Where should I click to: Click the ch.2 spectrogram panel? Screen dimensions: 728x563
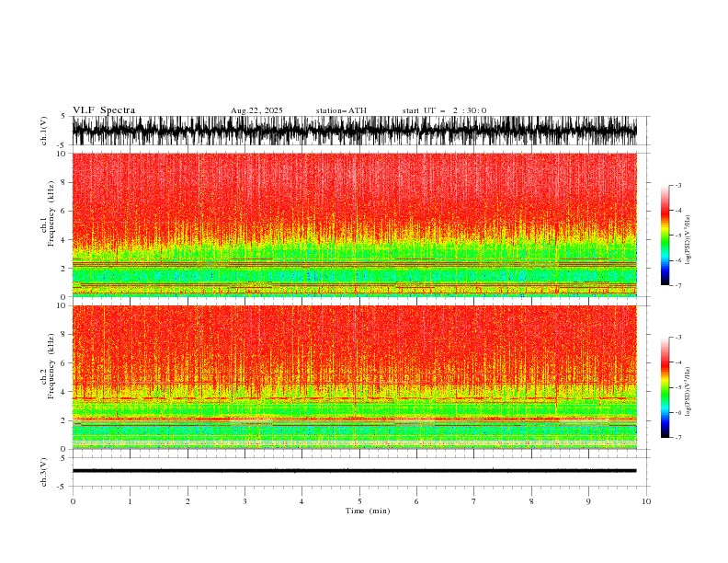point(355,377)
